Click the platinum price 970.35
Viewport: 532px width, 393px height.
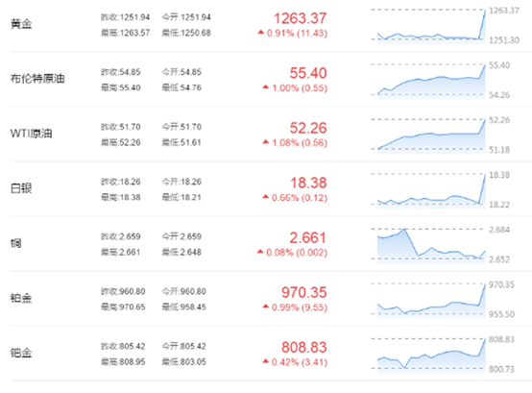point(304,292)
